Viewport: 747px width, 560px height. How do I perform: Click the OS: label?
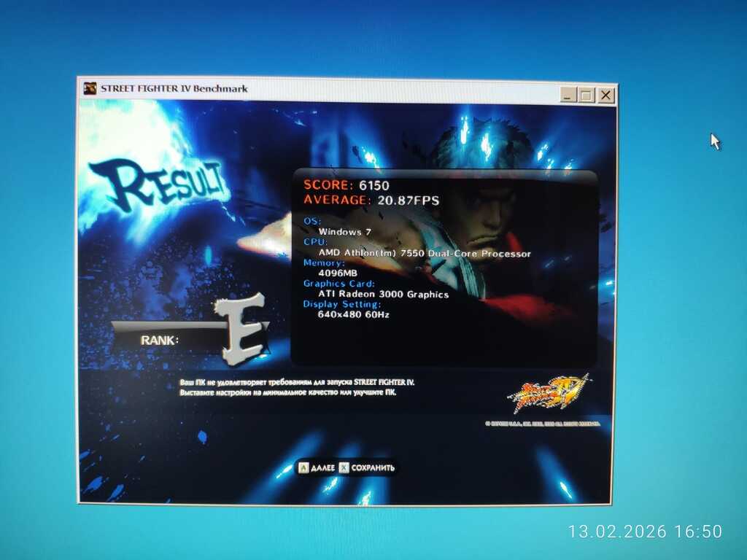pyautogui.click(x=312, y=221)
